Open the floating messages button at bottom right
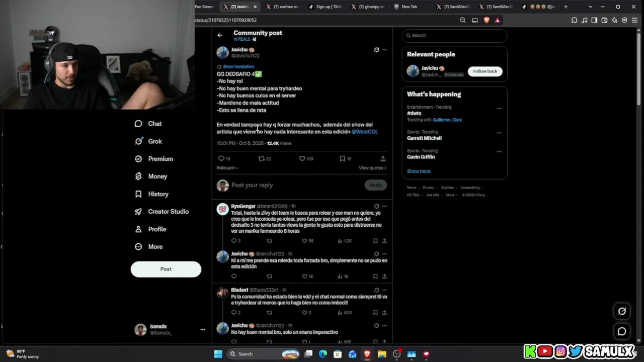644x362 pixels. coord(622,331)
